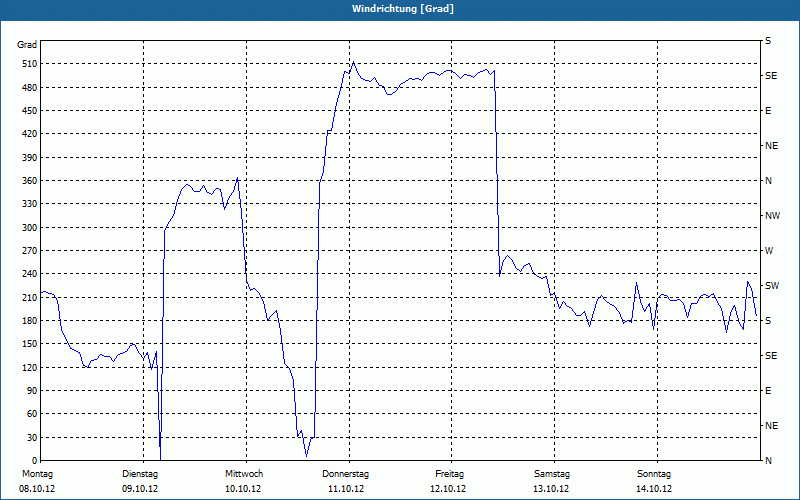Click the 300 degree axis label
This screenshot has width=800, height=500.
[29, 228]
